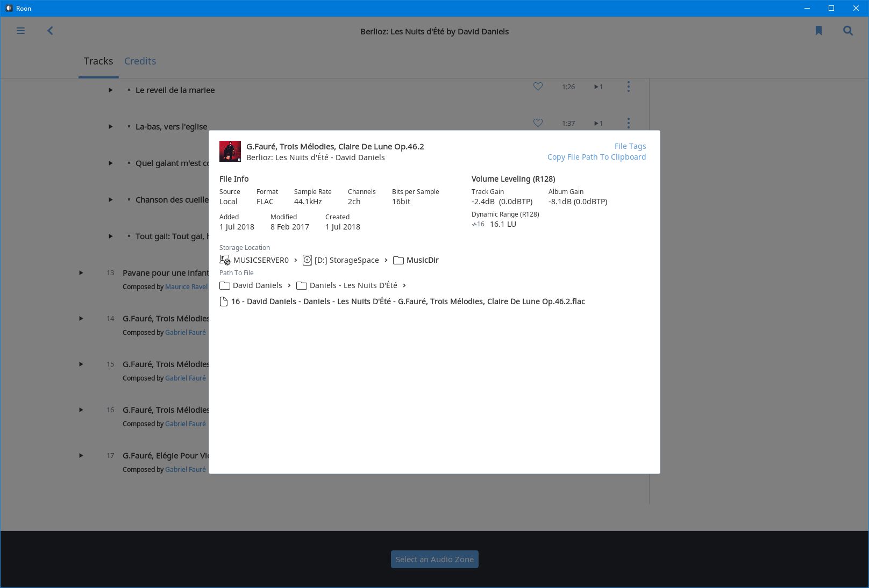Favorite La-bas, vers l'eglise track
Image resolution: width=869 pixels, height=588 pixels.
[538, 123]
